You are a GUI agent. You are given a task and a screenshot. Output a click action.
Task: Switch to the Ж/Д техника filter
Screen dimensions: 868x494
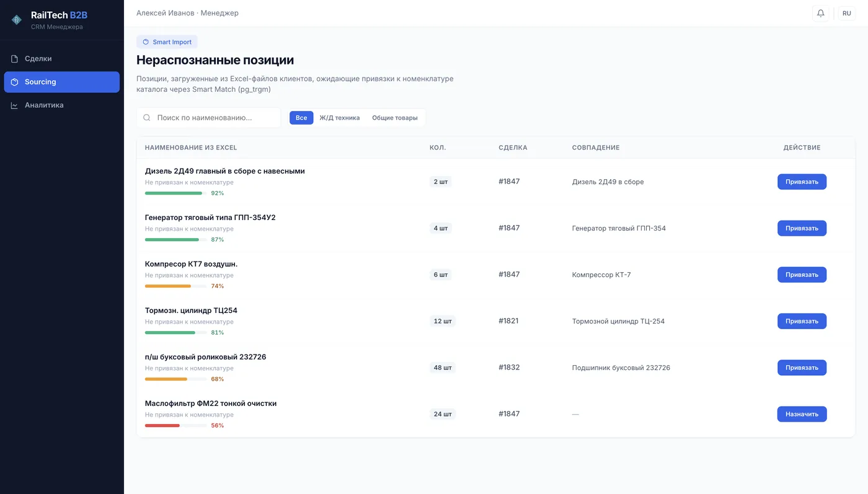340,117
